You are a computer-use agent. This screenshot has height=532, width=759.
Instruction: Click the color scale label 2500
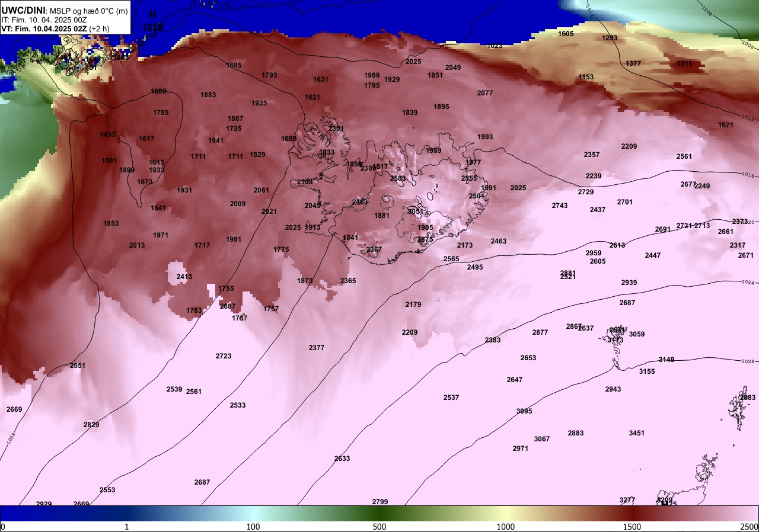coord(750,527)
